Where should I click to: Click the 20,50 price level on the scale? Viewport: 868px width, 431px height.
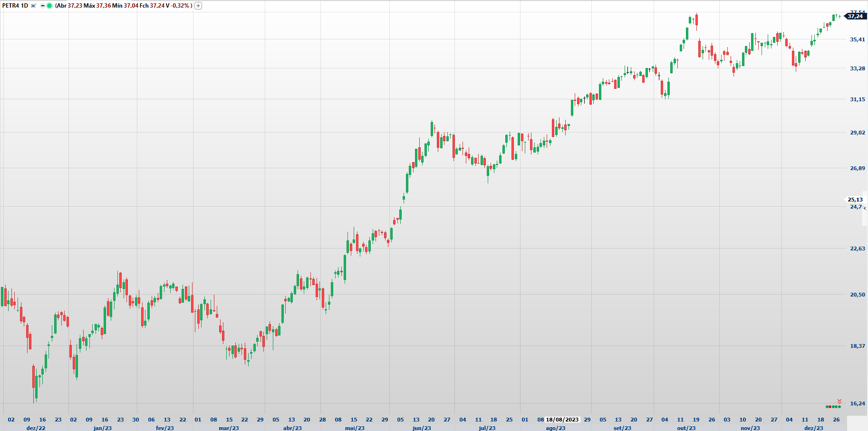(x=857, y=295)
